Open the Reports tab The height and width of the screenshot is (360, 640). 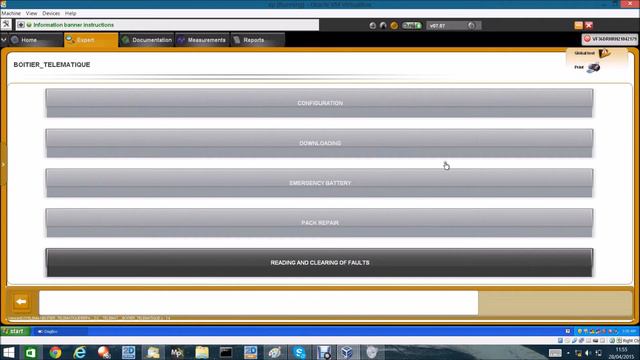258,40
